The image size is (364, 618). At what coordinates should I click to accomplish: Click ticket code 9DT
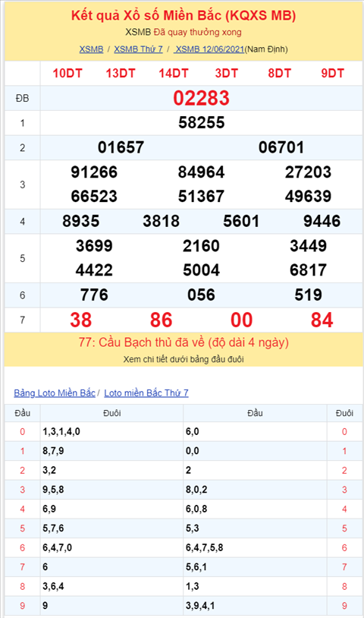332,74
